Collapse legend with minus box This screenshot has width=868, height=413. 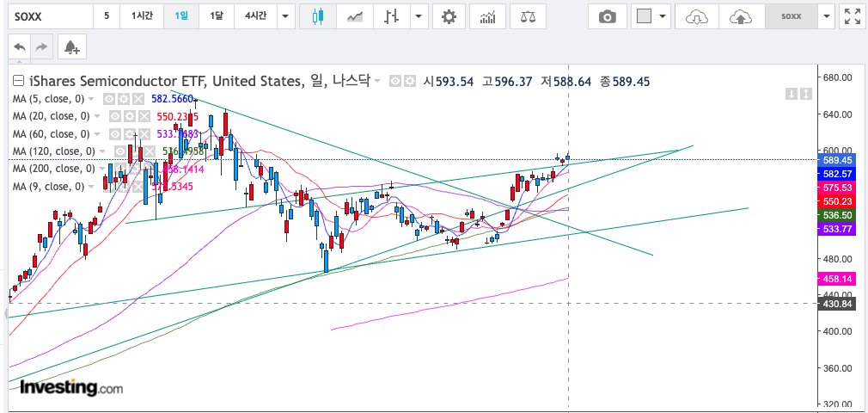(x=18, y=82)
